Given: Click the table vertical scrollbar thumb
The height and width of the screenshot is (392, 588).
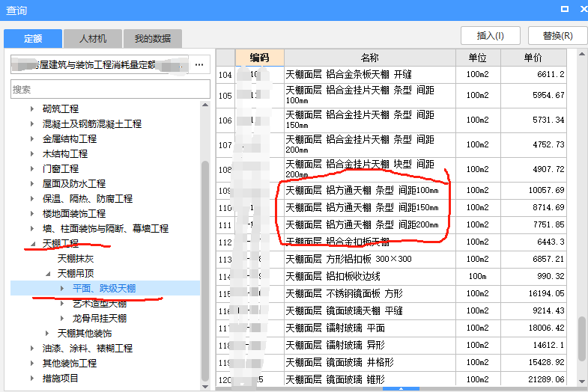Looking at the screenshot, I should coord(582,339).
